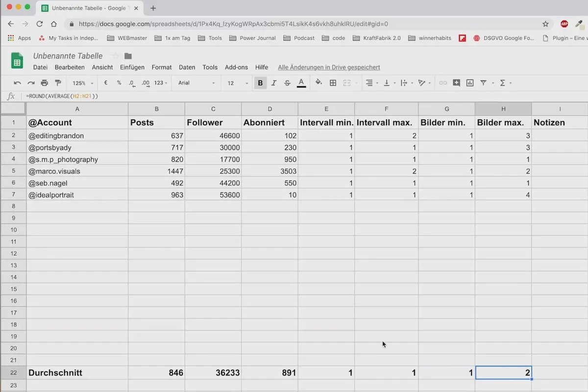Open the Power Journal bookmark folder
The height and width of the screenshot is (392, 588).
[252, 38]
